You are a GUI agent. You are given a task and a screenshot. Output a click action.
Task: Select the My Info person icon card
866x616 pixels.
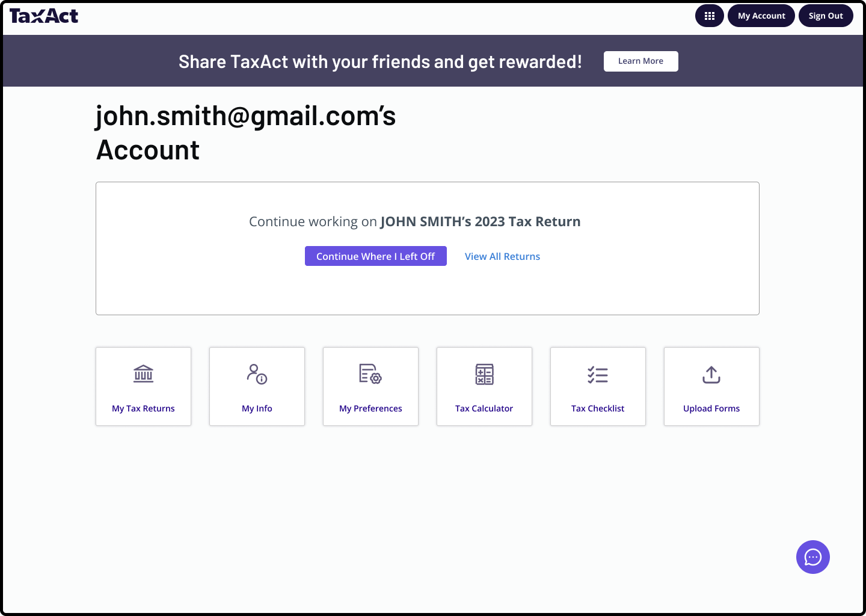click(257, 386)
